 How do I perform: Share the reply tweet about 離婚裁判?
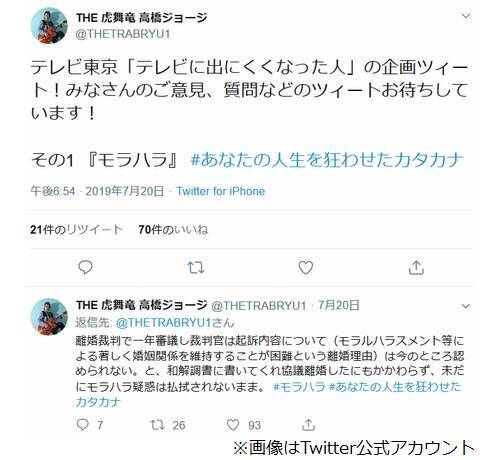click(308, 424)
